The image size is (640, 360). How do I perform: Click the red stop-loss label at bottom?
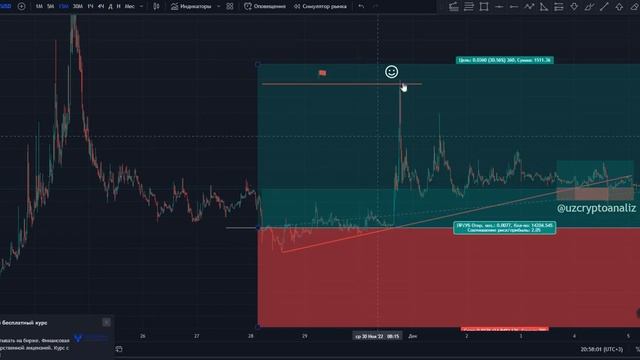tap(504, 329)
